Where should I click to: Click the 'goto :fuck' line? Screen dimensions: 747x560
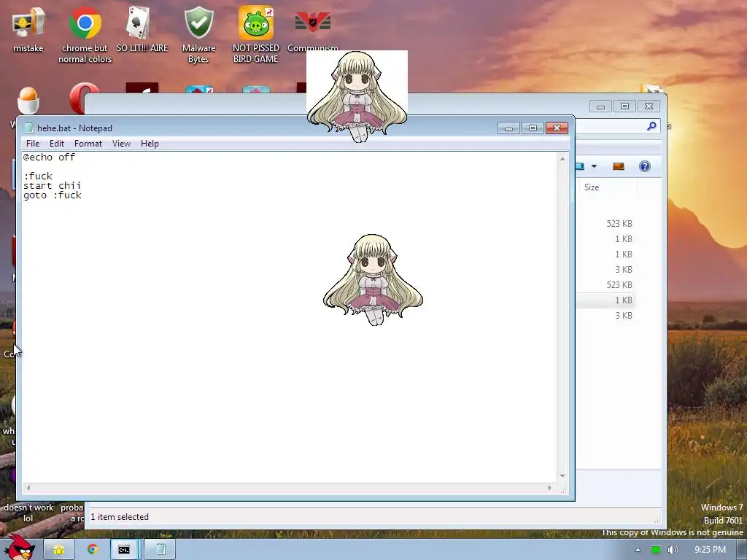pos(53,195)
